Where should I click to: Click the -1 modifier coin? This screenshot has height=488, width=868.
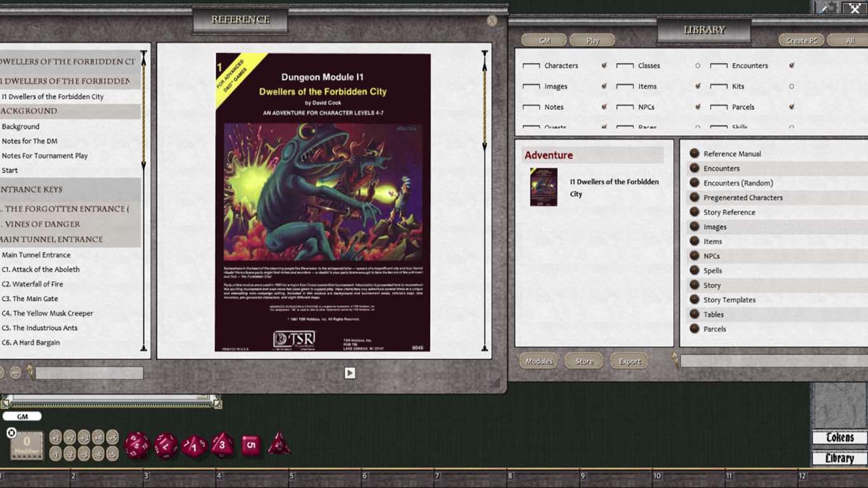pyautogui.click(x=55, y=453)
